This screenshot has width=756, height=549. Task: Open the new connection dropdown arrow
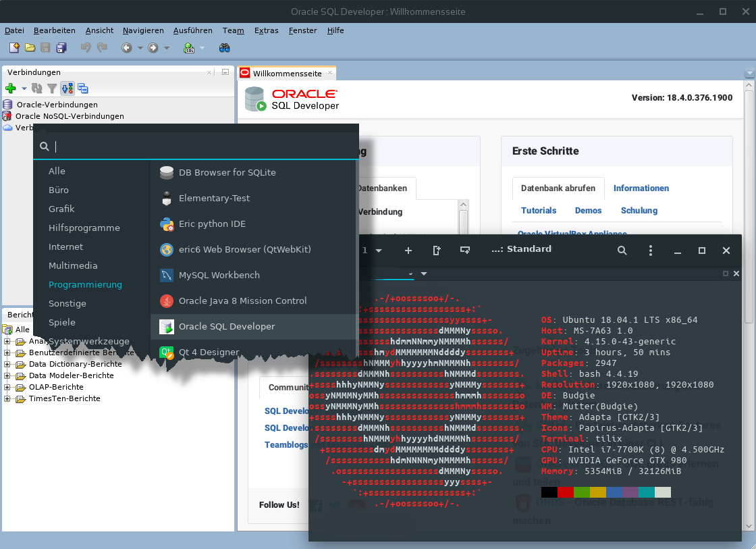click(24, 88)
